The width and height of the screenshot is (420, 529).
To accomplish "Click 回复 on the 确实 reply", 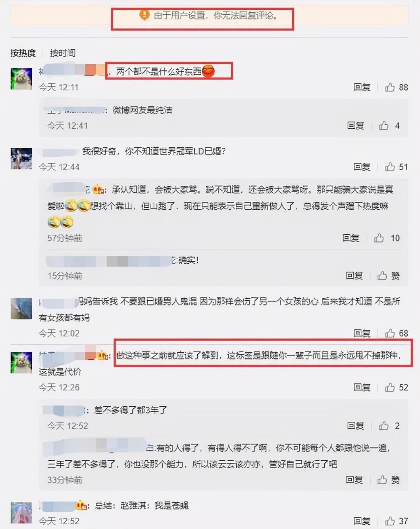I will (x=354, y=276).
